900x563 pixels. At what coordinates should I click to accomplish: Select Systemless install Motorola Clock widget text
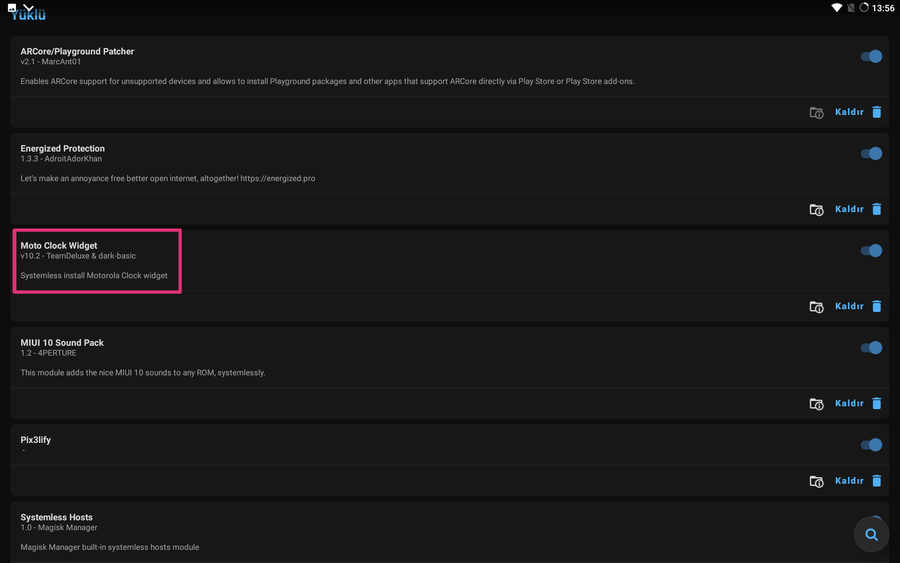coord(94,275)
